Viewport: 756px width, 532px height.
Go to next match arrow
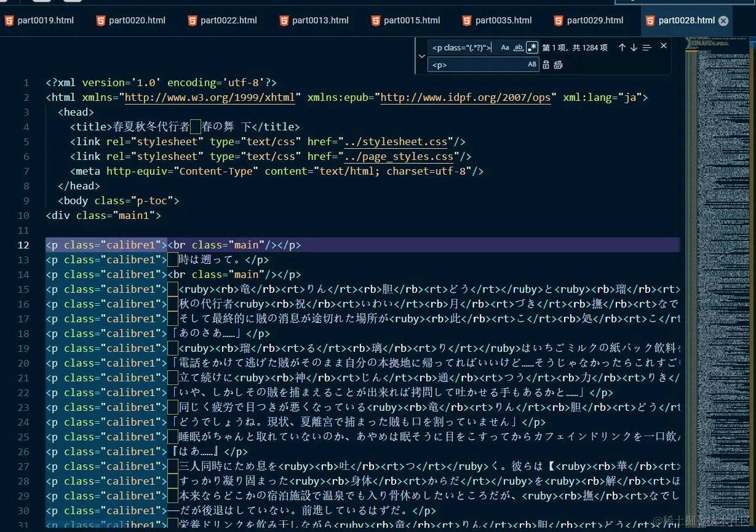(x=634, y=47)
